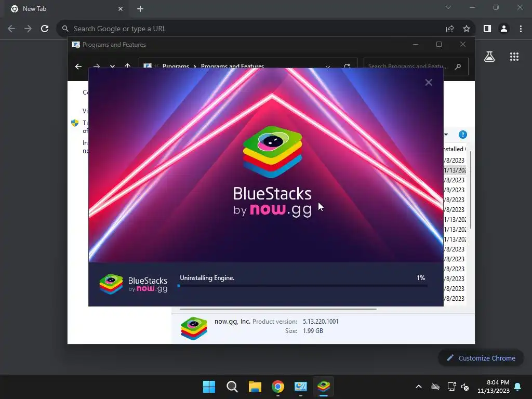Go up one level in Programs window

tap(128, 66)
